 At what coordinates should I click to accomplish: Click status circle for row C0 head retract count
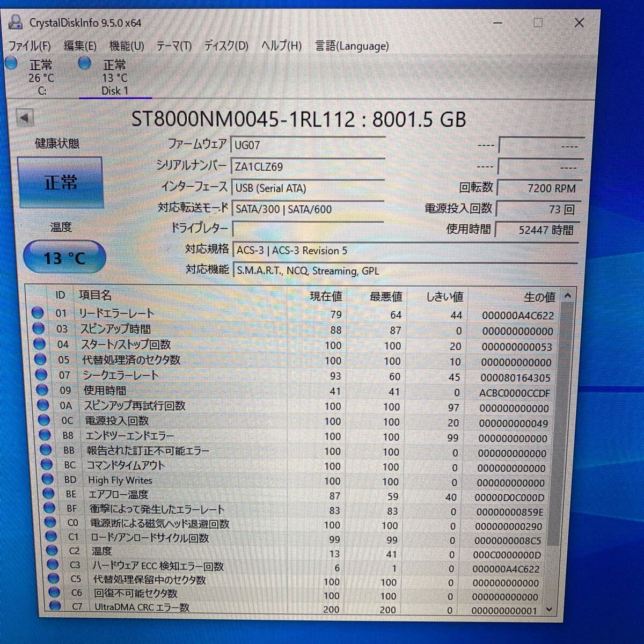click(x=50, y=522)
